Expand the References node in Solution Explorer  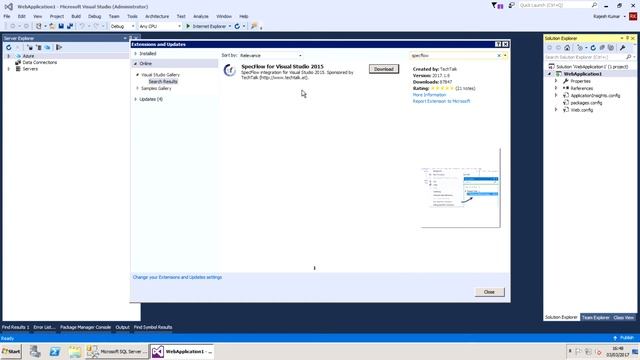[556, 88]
